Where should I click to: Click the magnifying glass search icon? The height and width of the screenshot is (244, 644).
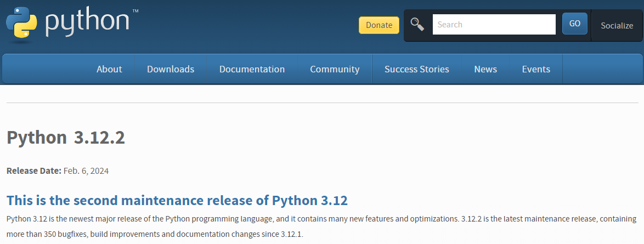[417, 25]
